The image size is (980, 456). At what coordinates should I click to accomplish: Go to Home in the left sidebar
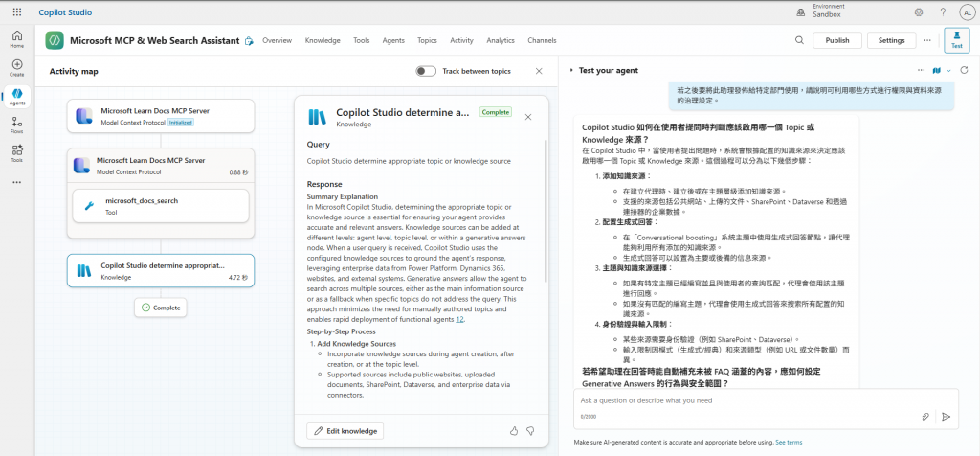(x=17, y=38)
